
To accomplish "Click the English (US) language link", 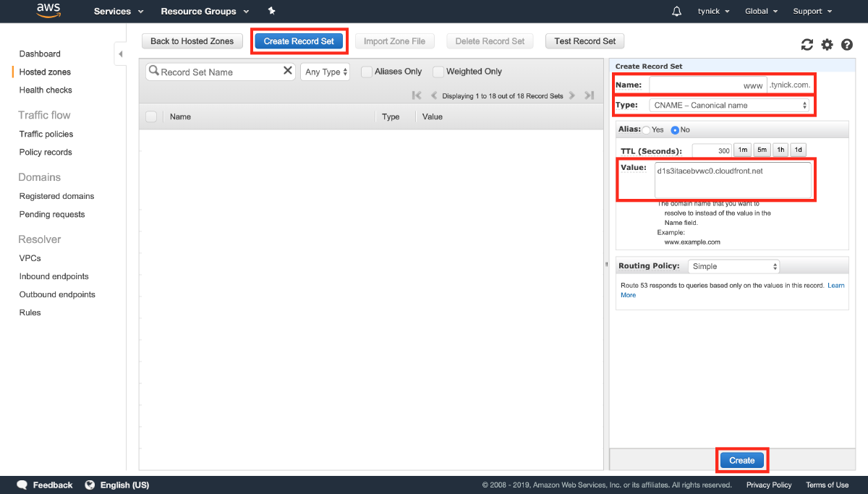I will click(x=124, y=485).
